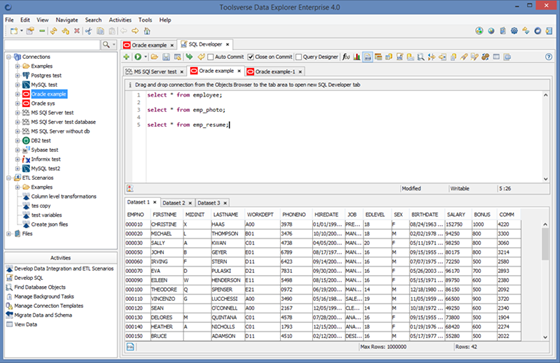Click the Copy toolbar icon
The height and width of the screenshot is (363, 560).
point(100,31)
